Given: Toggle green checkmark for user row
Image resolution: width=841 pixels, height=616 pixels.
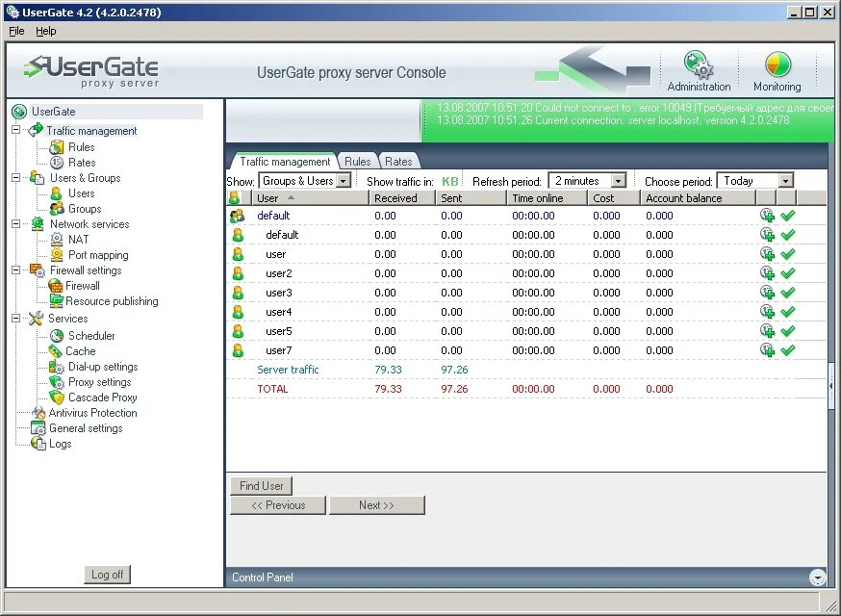Looking at the screenshot, I should (787, 254).
